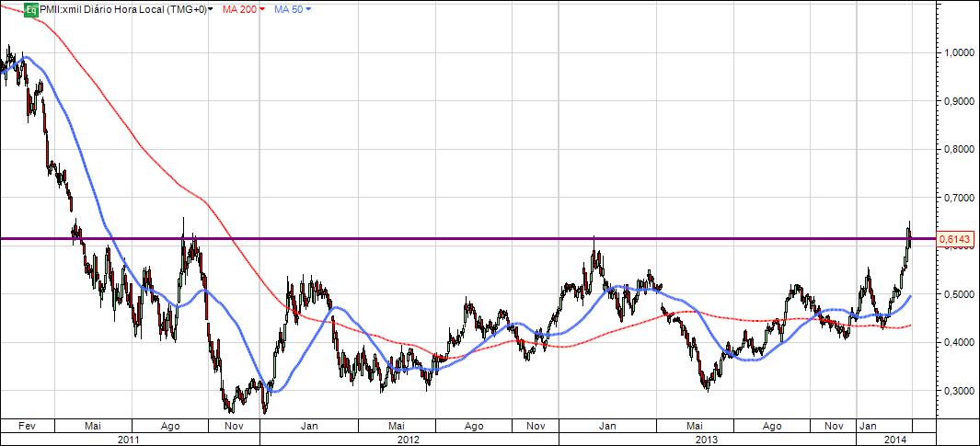Select the purple horizontal resistance line
Viewport: 980px width, 446px height.
click(468, 238)
